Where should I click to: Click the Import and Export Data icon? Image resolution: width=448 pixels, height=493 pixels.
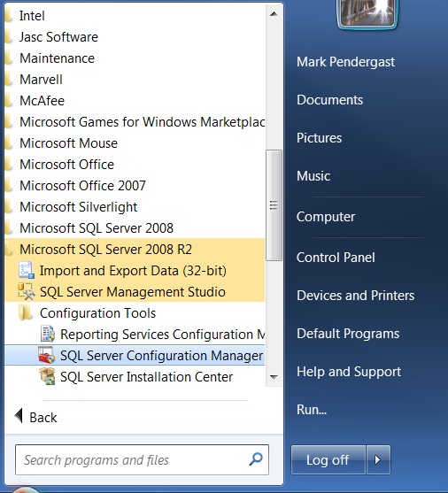coord(26,270)
